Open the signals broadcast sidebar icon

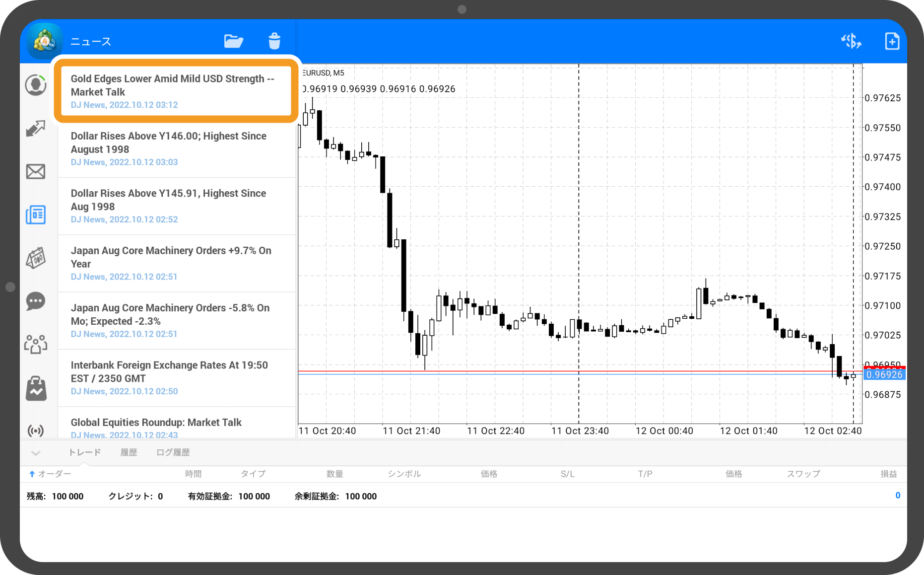click(36, 430)
